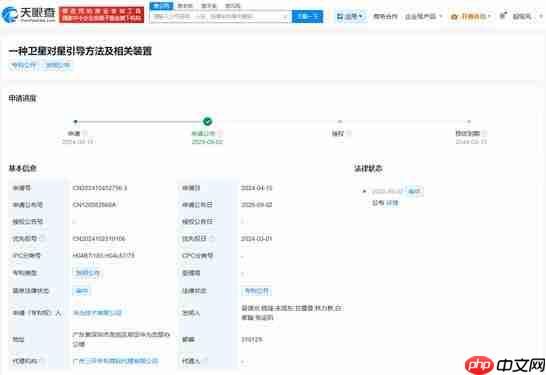
Task: Click the Tianyancha logo in header
Action: point(29,14)
